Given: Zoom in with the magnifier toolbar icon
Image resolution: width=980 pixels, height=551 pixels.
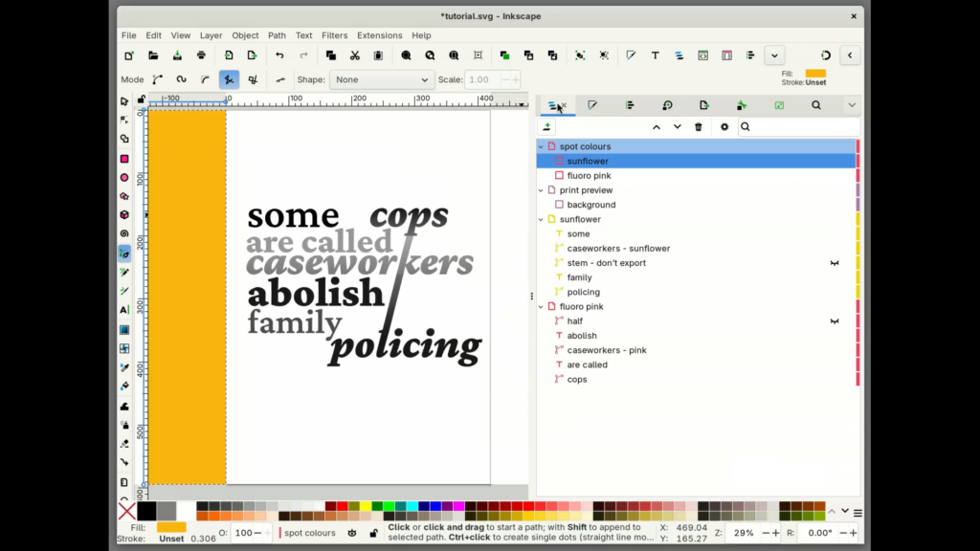Looking at the screenshot, I should (x=406, y=55).
